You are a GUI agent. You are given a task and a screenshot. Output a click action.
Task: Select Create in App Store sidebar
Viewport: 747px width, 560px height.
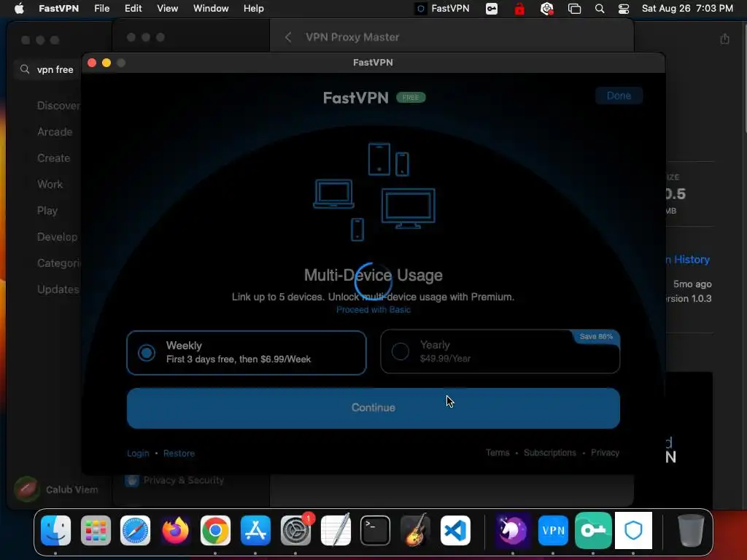pos(53,158)
